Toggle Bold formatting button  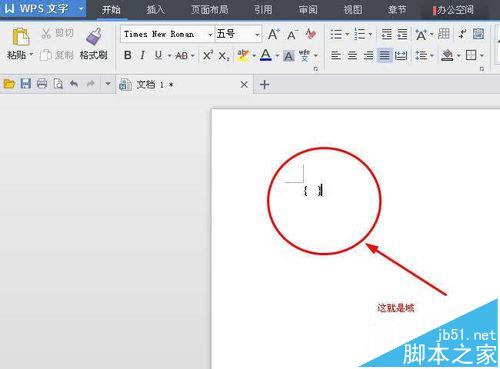[127, 55]
